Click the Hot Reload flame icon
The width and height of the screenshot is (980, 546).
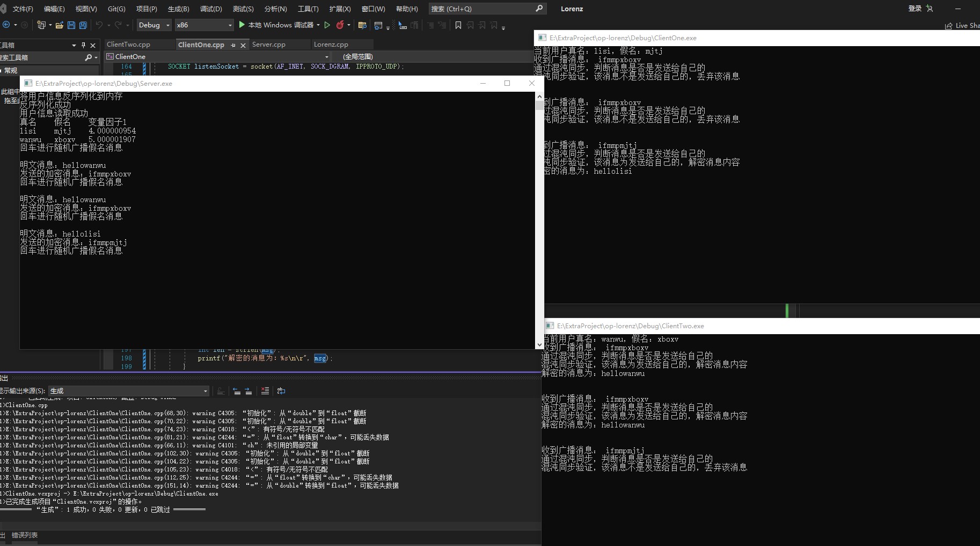(x=340, y=25)
